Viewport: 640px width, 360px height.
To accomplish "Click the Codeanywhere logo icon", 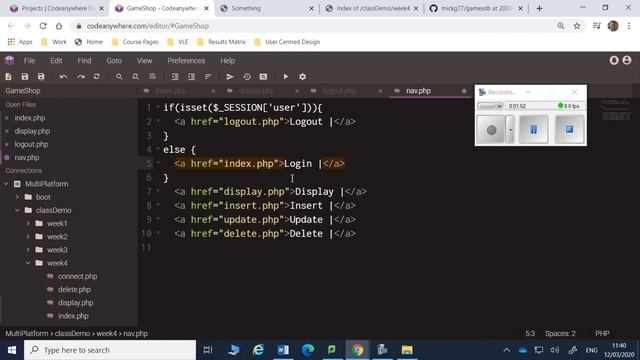I will tap(9, 60).
